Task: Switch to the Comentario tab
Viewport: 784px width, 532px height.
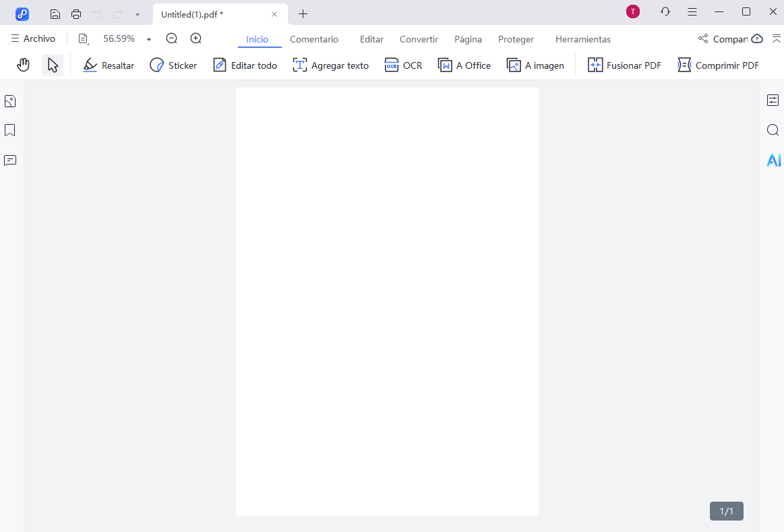Action: (314, 39)
